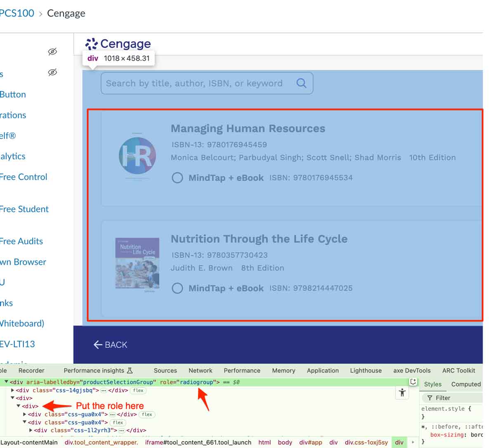Click the element.style rule

click(x=446, y=409)
